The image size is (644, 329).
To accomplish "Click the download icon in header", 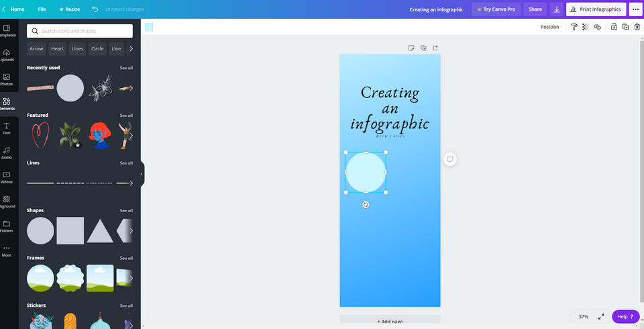I will 557,9.
